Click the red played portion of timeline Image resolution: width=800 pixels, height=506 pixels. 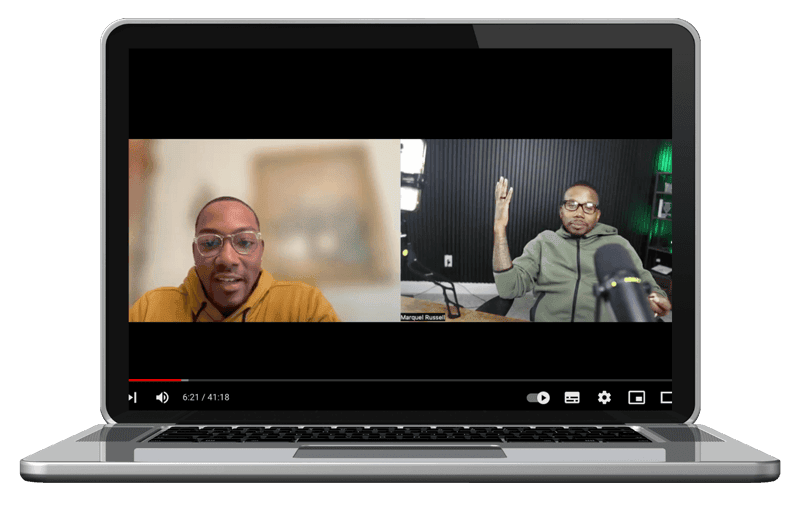pos(155,380)
